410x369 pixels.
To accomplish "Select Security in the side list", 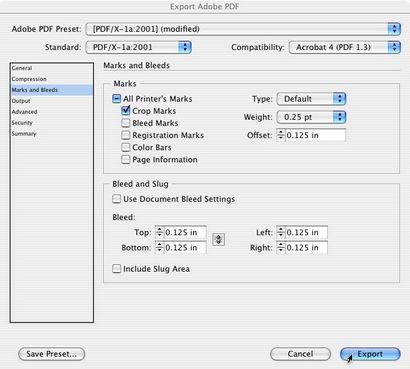I will 52,123.
